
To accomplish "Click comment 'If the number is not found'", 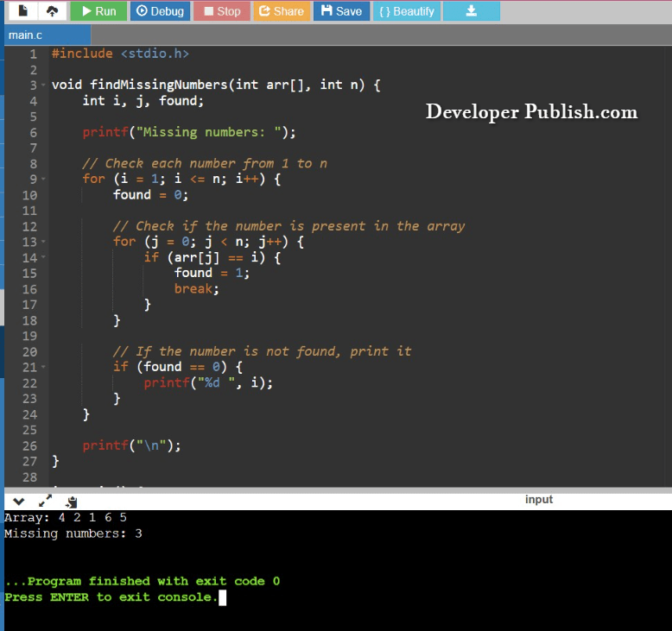I will (x=262, y=351).
